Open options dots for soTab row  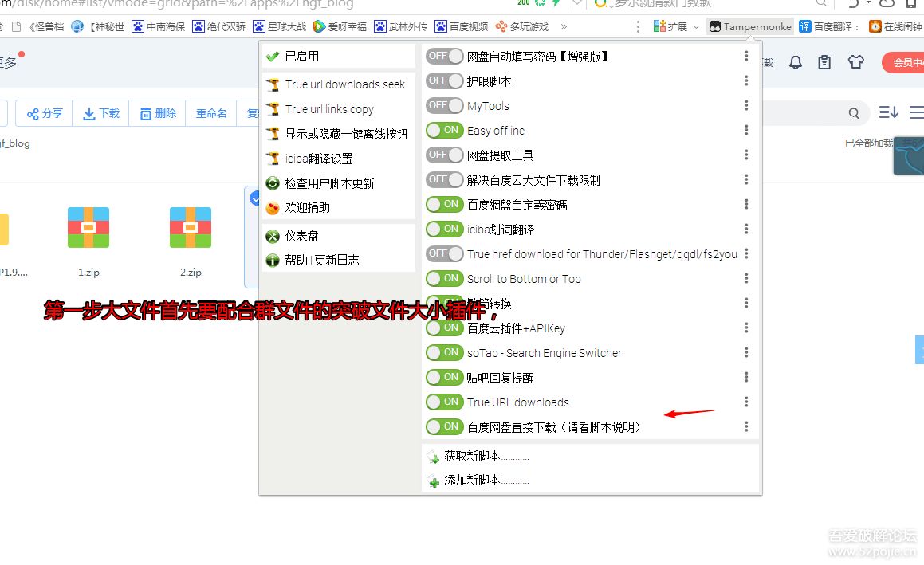click(x=746, y=353)
